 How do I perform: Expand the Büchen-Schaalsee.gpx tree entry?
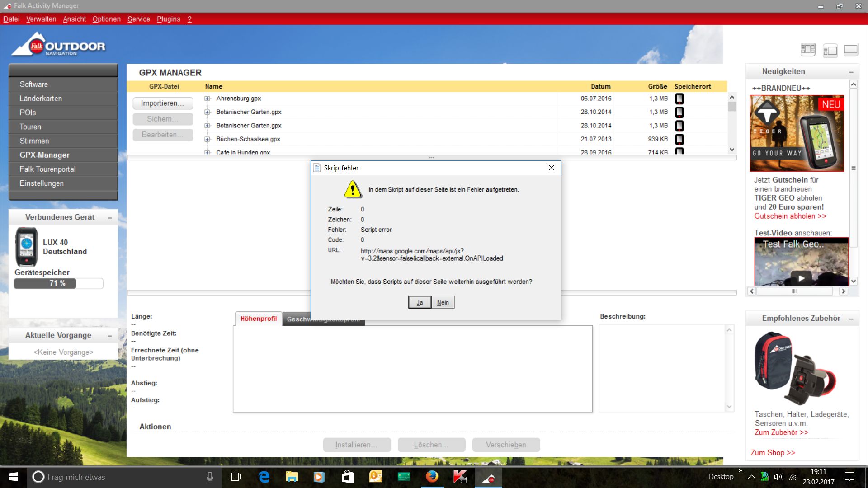(x=207, y=139)
